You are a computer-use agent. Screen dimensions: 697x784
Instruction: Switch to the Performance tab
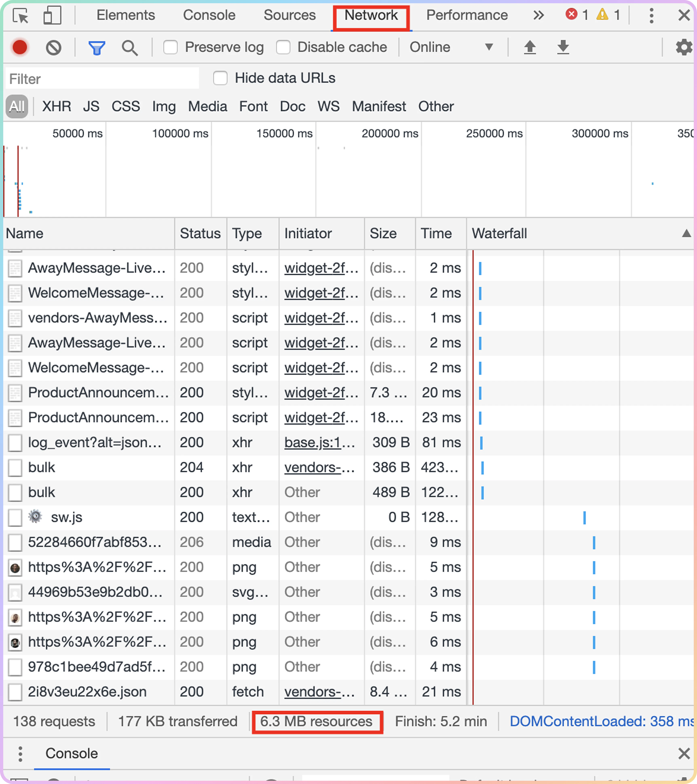(467, 15)
